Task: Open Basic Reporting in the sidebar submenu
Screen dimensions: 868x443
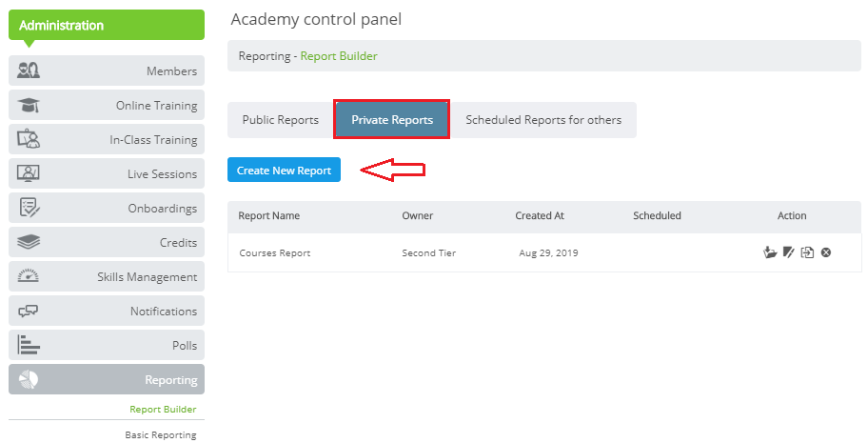Action: [161, 434]
